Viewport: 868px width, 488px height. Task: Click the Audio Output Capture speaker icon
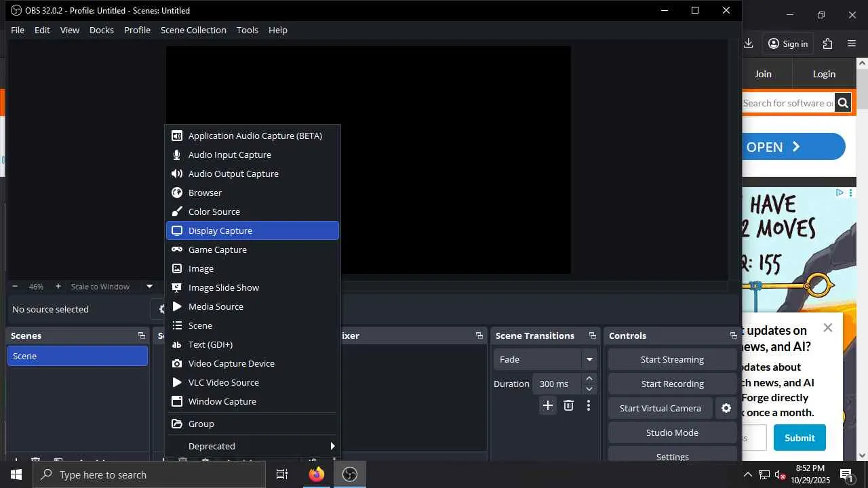pyautogui.click(x=177, y=174)
